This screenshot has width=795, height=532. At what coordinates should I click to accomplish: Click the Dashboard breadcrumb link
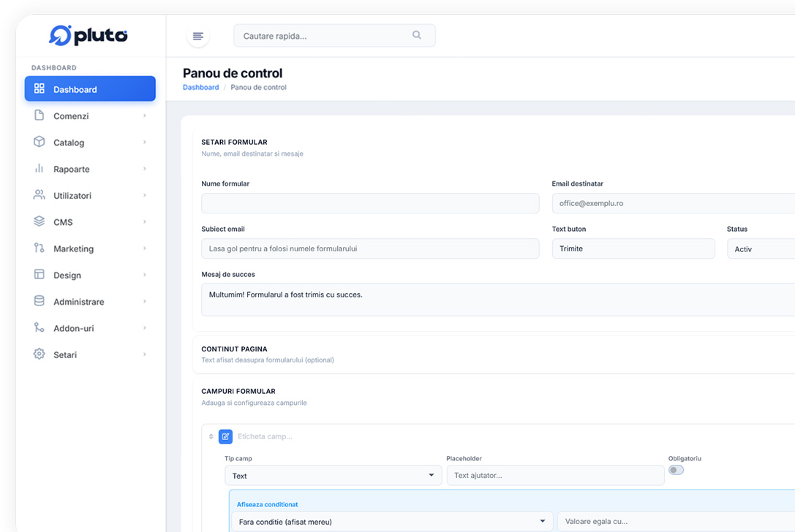pos(201,87)
